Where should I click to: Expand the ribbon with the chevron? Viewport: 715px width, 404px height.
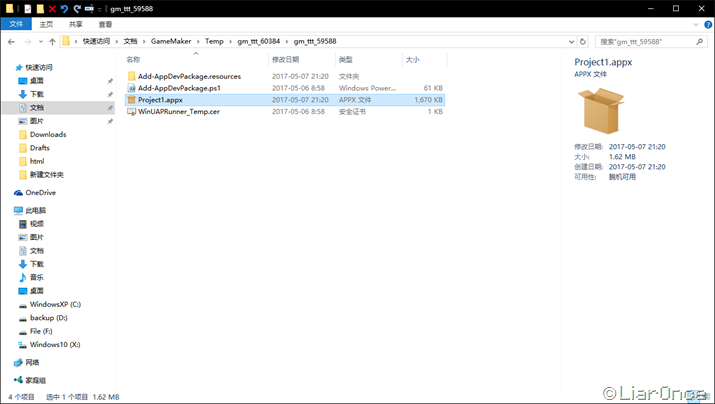point(696,24)
